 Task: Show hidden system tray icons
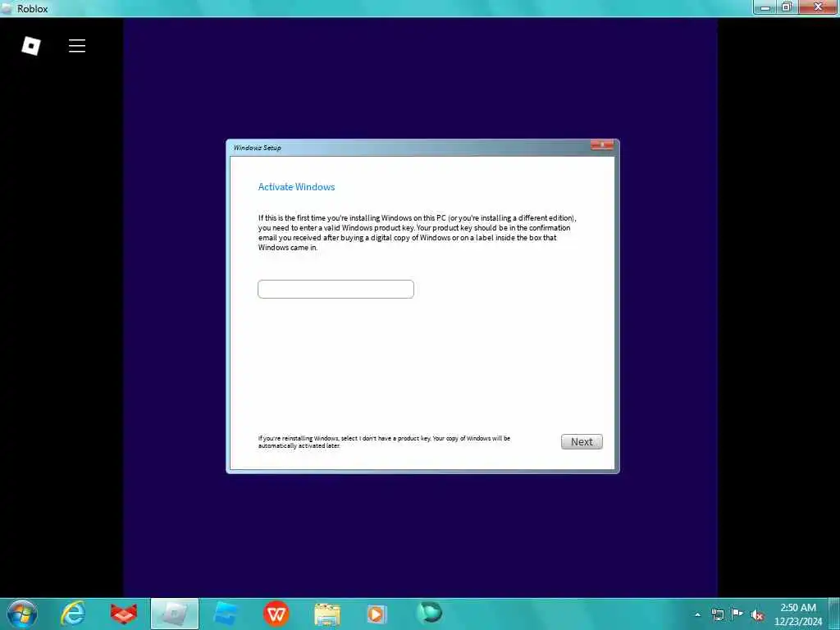coord(697,614)
